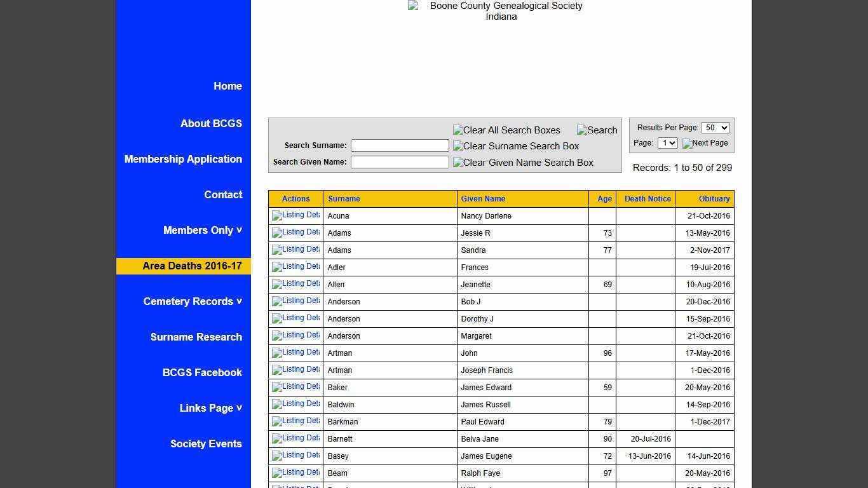Click the Search Given Name input field

(400, 162)
